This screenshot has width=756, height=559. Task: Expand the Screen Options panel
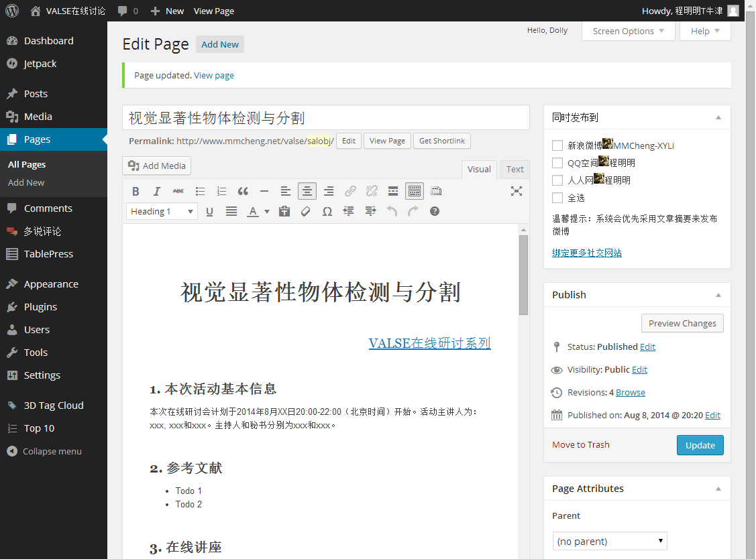click(x=628, y=31)
